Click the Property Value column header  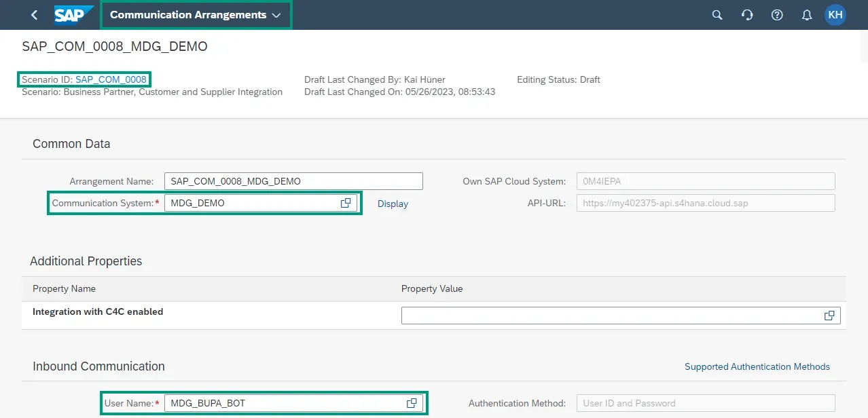(x=432, y=288)
